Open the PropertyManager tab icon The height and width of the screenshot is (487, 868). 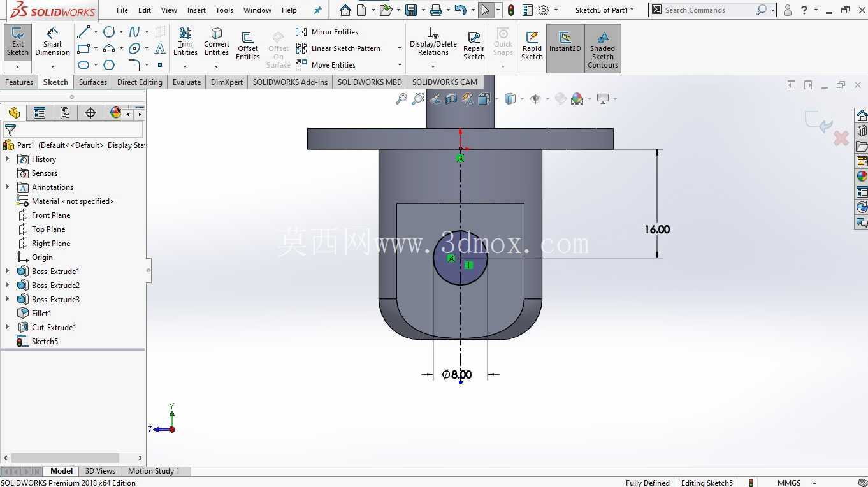(x=40, y=113)
